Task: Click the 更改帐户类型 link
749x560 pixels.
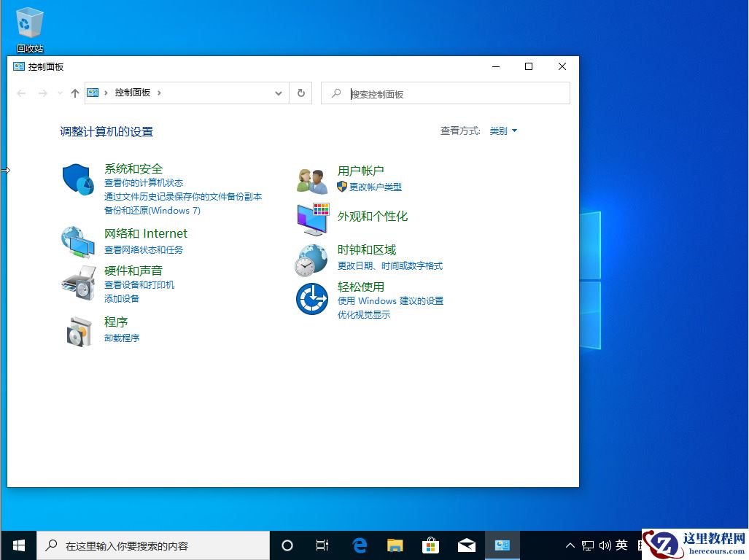Action: point(375,187)
